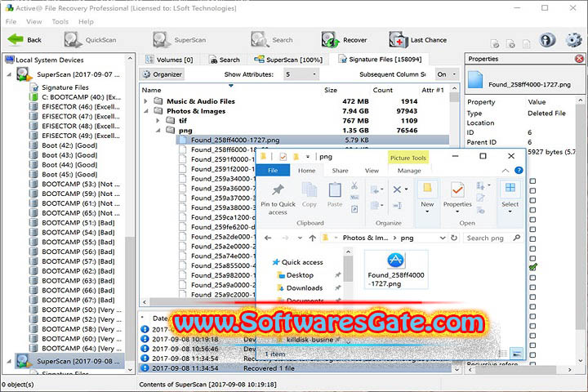Open the View menu
Screen dimensions: 588x392
click(x=34, y=22)
